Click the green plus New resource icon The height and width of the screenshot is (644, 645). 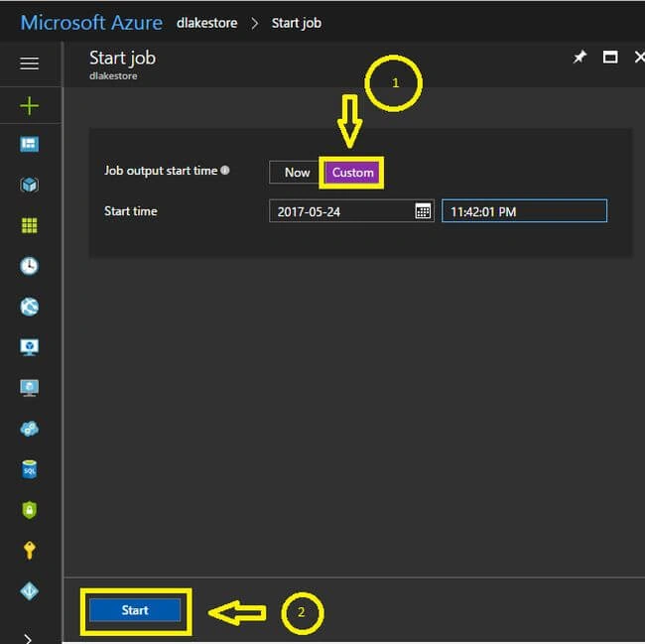(x=29, y=106)
